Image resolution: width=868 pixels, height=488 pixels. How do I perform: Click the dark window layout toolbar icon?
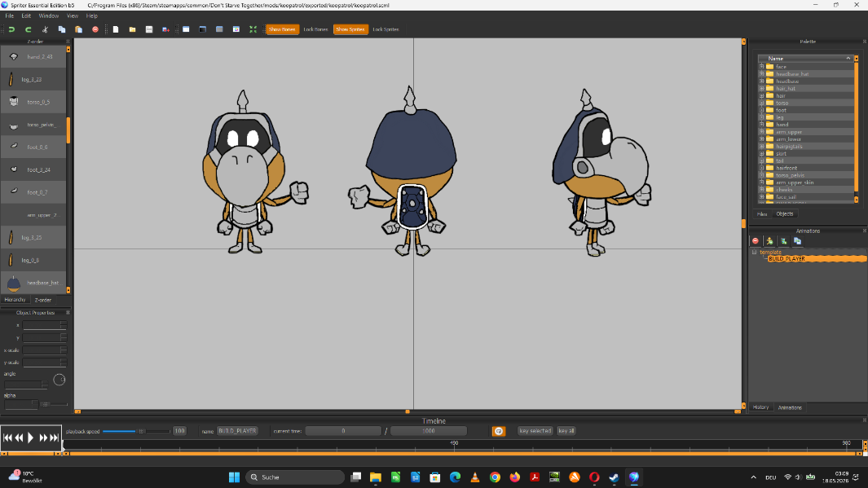tap(203, 29)
